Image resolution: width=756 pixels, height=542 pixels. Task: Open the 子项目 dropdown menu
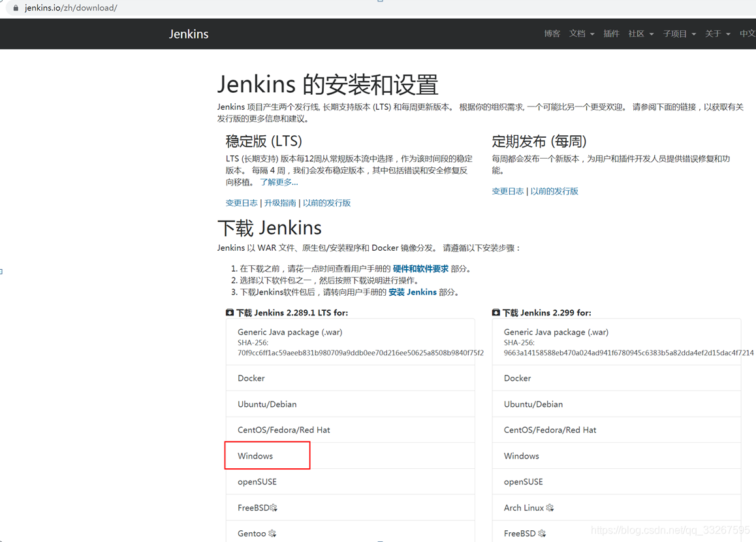click(680, 34)
